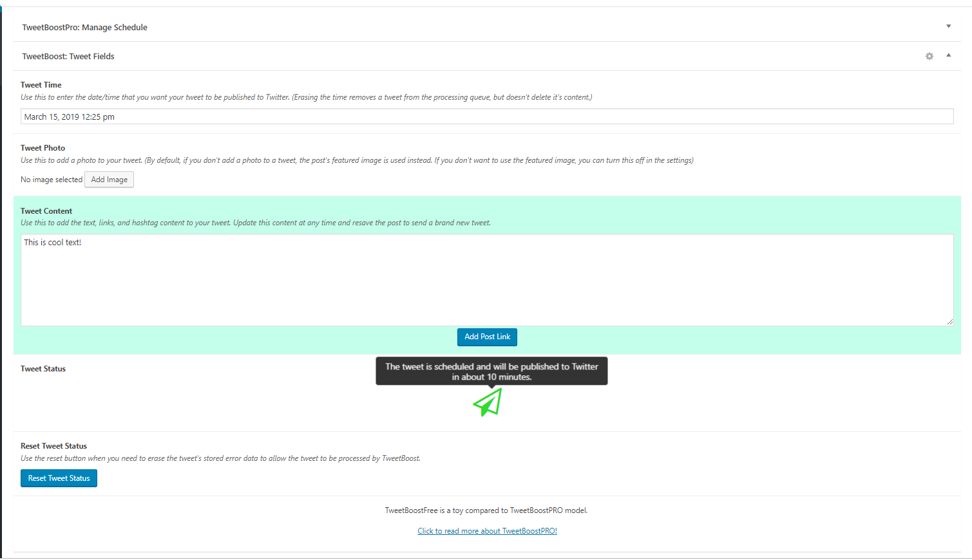Viewport: 972px width, 560px height.
Task: Click the Tweet Photo description text
Action: click(357, 160)
